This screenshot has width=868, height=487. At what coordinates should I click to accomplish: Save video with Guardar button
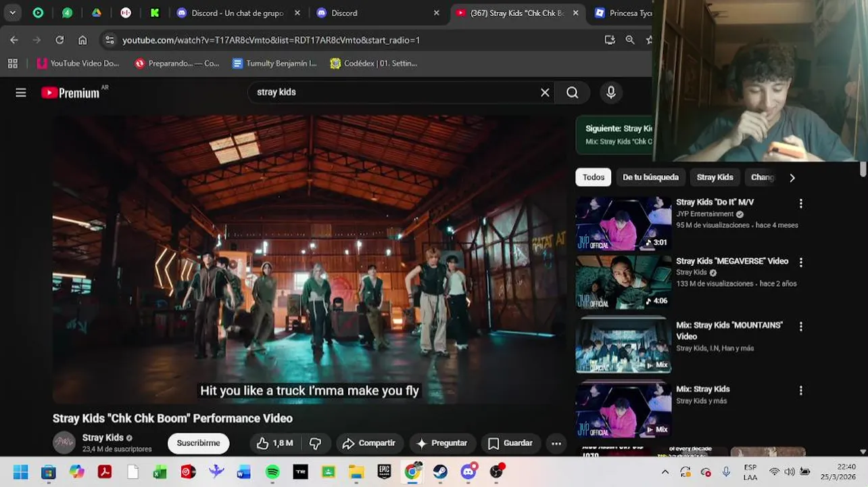[510, 443]
